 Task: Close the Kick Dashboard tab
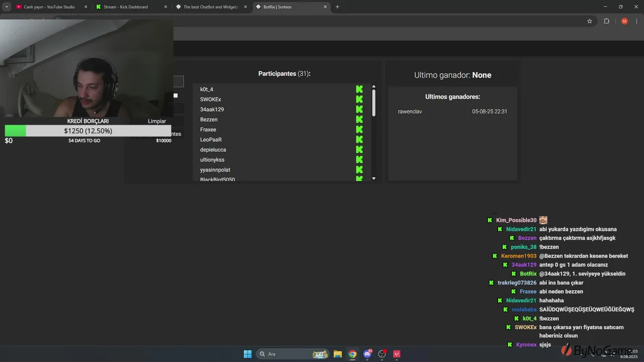[x=166, y=7]
